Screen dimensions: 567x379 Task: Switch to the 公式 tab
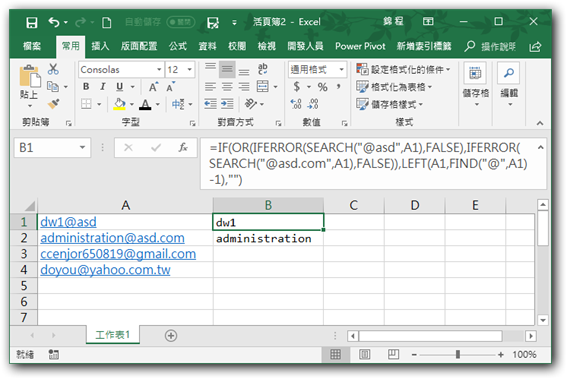[178, 46]
